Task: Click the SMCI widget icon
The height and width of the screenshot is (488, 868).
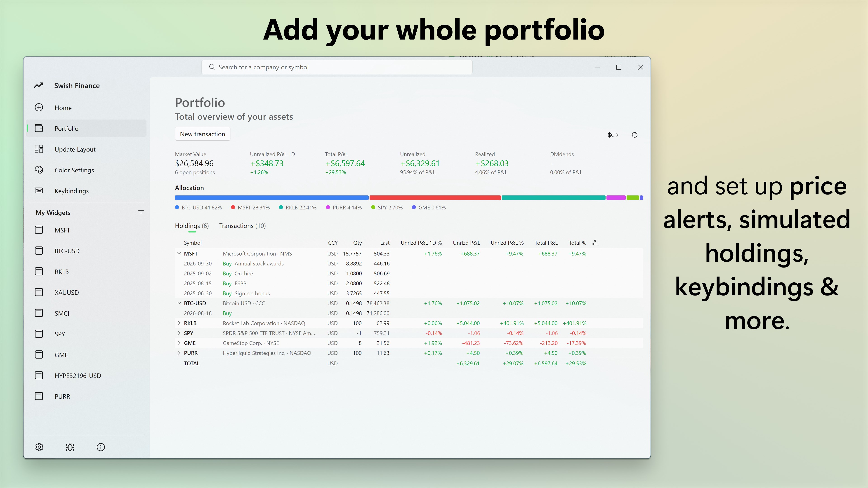Action: point(39,313)
